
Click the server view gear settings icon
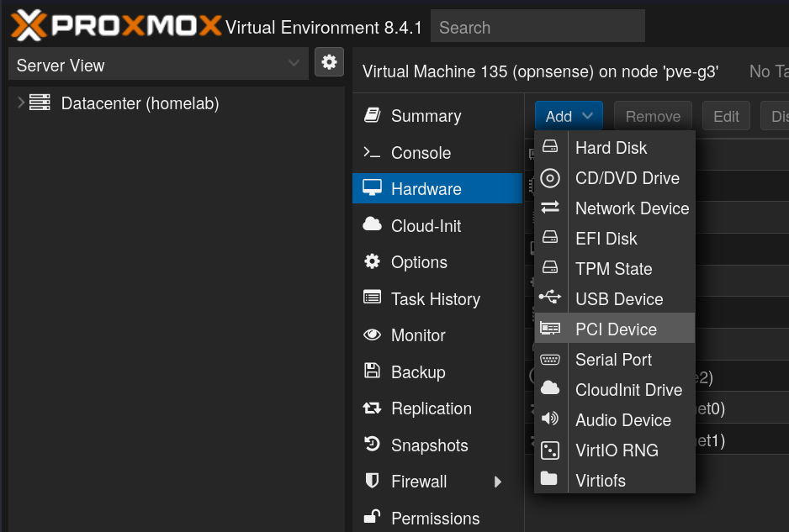(x=329, y=62)
